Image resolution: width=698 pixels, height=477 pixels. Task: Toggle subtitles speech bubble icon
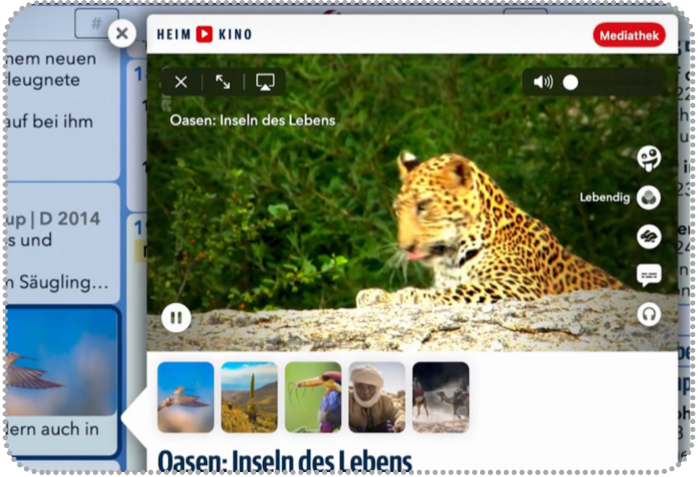(649, 275)
